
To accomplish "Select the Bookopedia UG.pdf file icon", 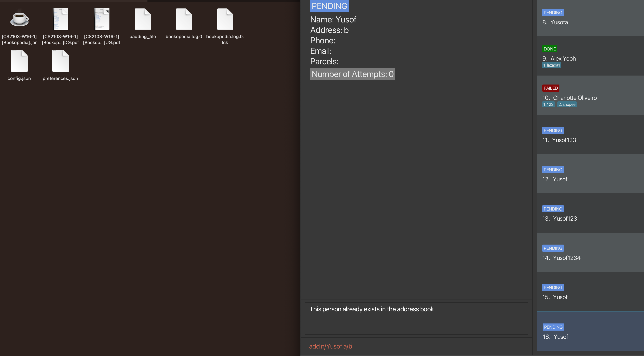I will pyautogui.click(x=101, y=19).
